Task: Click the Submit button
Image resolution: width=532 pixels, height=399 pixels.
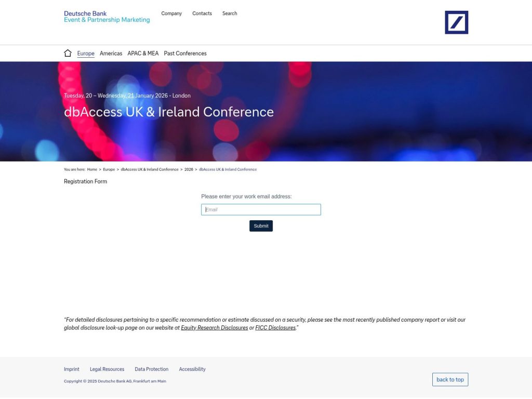Action: point(261,225)
